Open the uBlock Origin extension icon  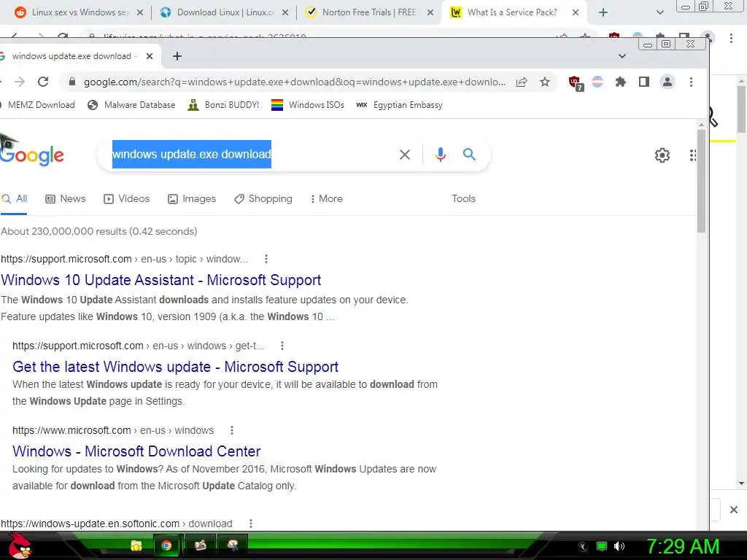(576, 82)
